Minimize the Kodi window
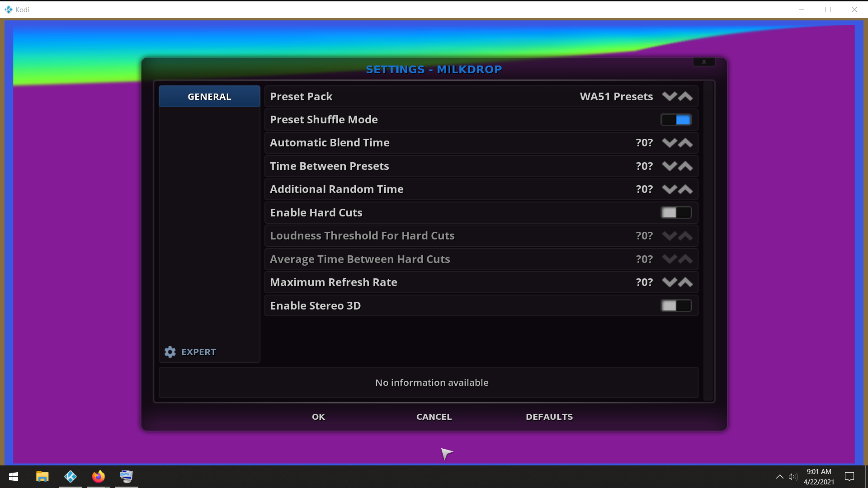 pos(802,9)
